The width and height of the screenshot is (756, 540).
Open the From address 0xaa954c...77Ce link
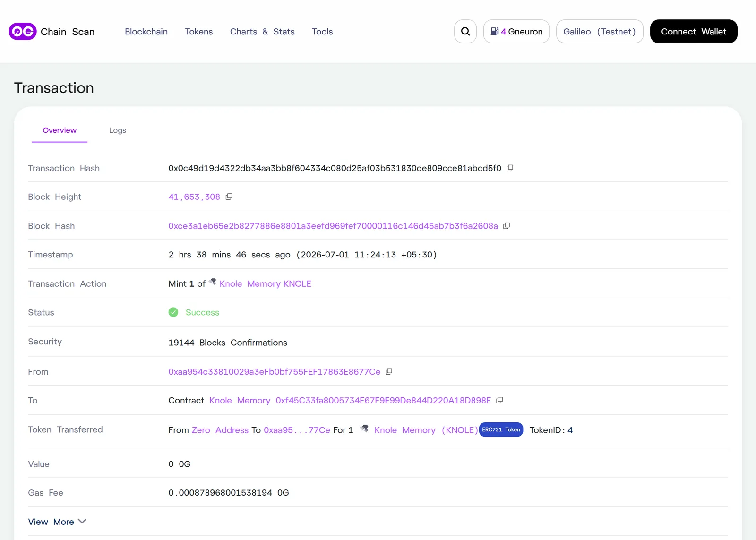[x=275, y=372]
